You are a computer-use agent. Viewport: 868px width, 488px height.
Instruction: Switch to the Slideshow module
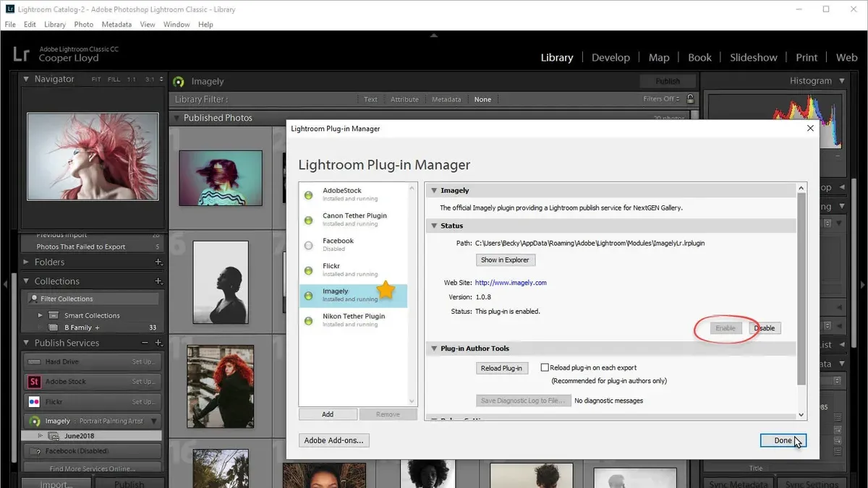click(x=754, y=57)
